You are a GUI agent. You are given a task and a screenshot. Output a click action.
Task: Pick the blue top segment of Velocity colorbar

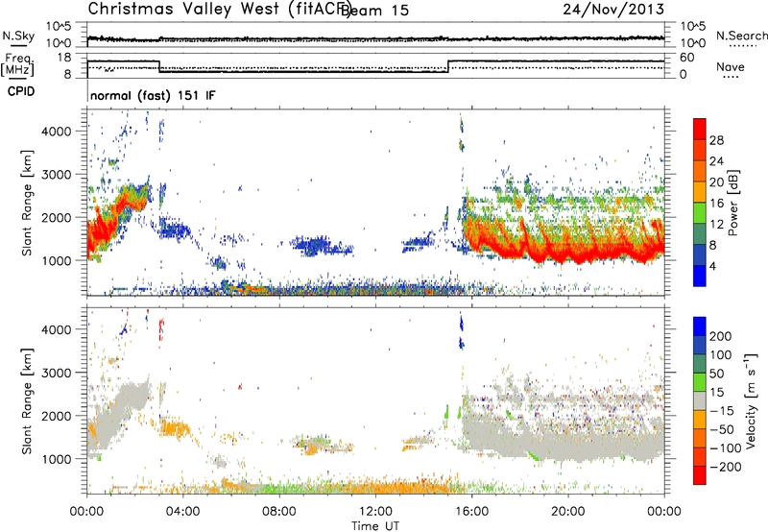[x=700, y=326]
